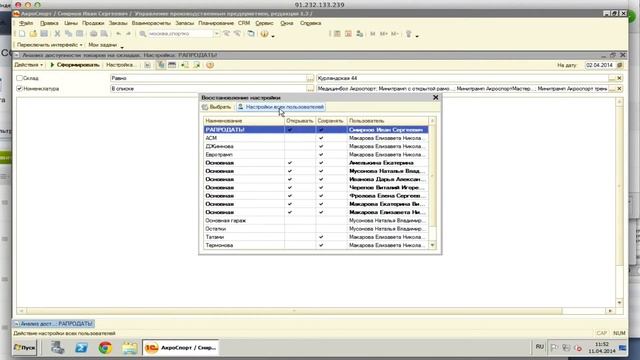Click the restore settings icon in report toolbar
Viewport: 640px width, 360px height.
click(x=185, y=65)
